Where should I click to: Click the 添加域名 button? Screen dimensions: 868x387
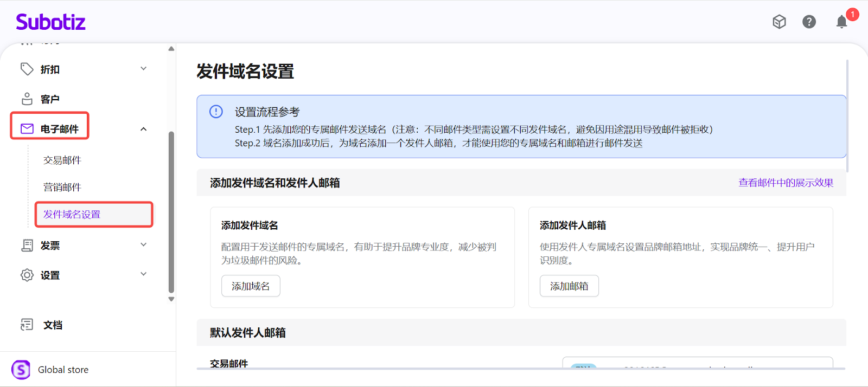(x=251, y=286)
